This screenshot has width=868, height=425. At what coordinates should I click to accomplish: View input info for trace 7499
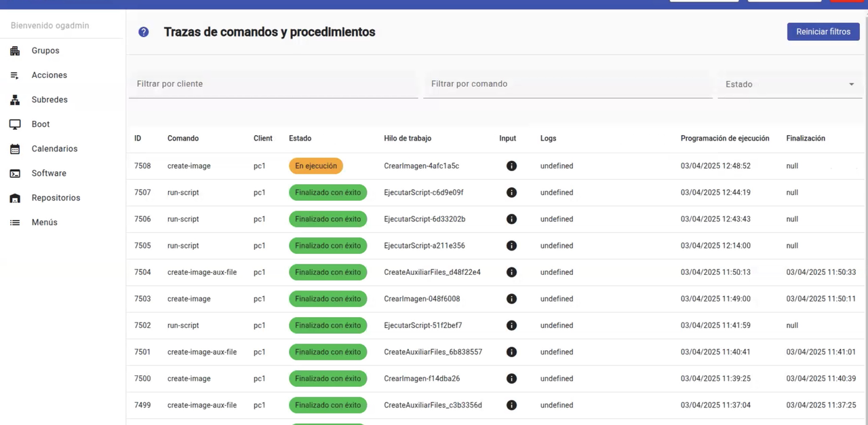pyautogui.click(x=511, y=405)
